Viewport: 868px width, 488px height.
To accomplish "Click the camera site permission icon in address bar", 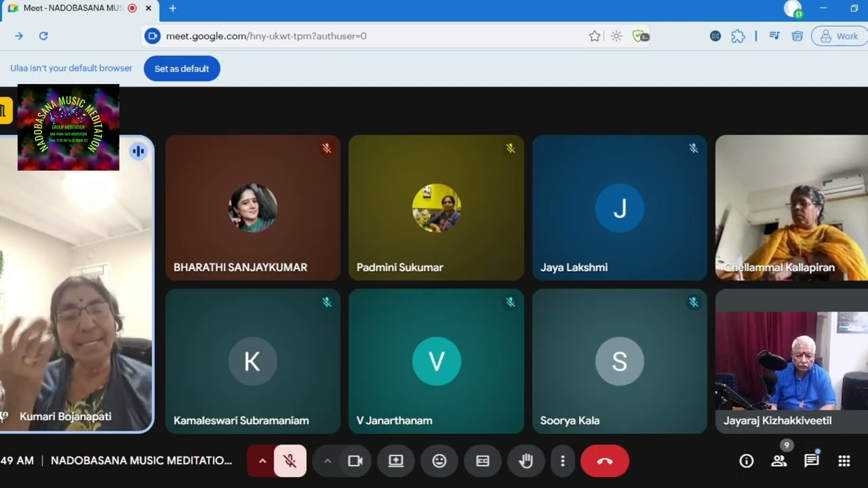I will [x=153, y=36].
